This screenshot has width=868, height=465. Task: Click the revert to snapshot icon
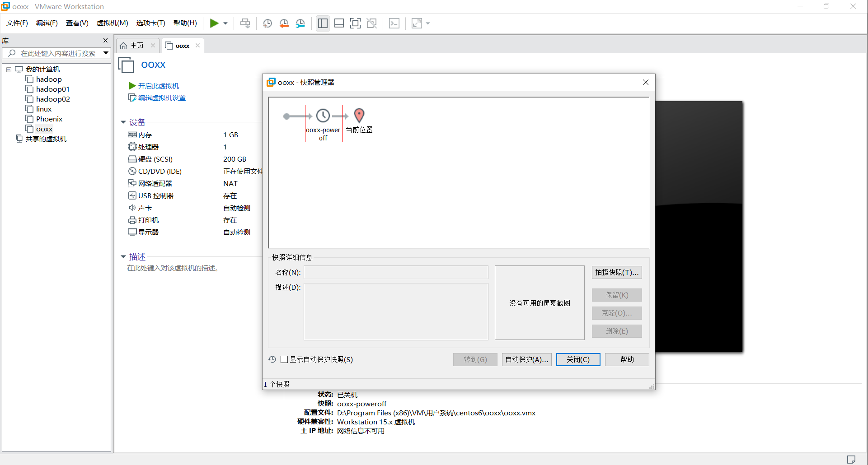(284, 23)
